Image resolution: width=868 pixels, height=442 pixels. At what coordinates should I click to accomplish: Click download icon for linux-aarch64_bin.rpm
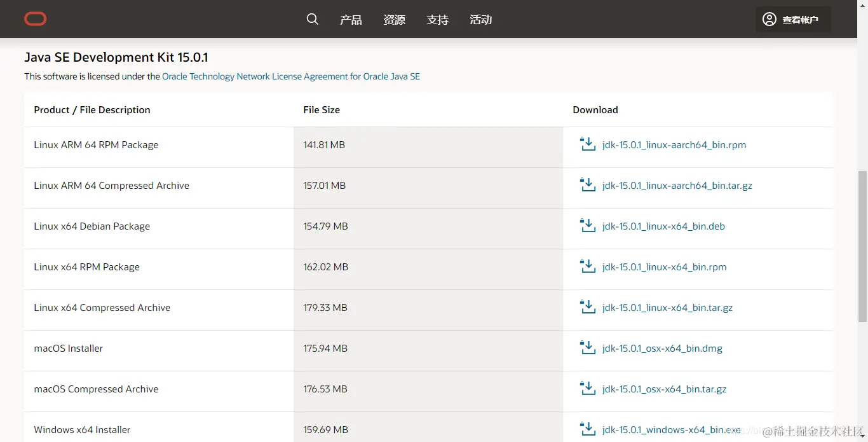(x=588, y=144)
